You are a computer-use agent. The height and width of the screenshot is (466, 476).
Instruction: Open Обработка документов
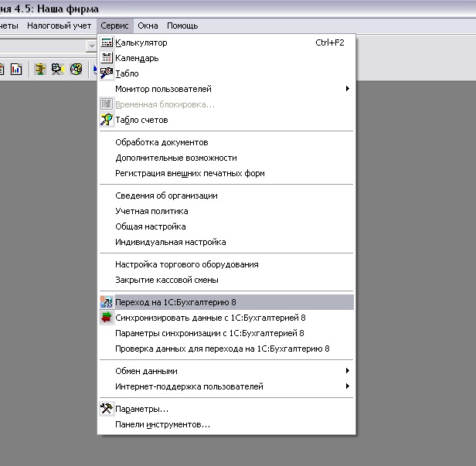(x=226, y=142)
